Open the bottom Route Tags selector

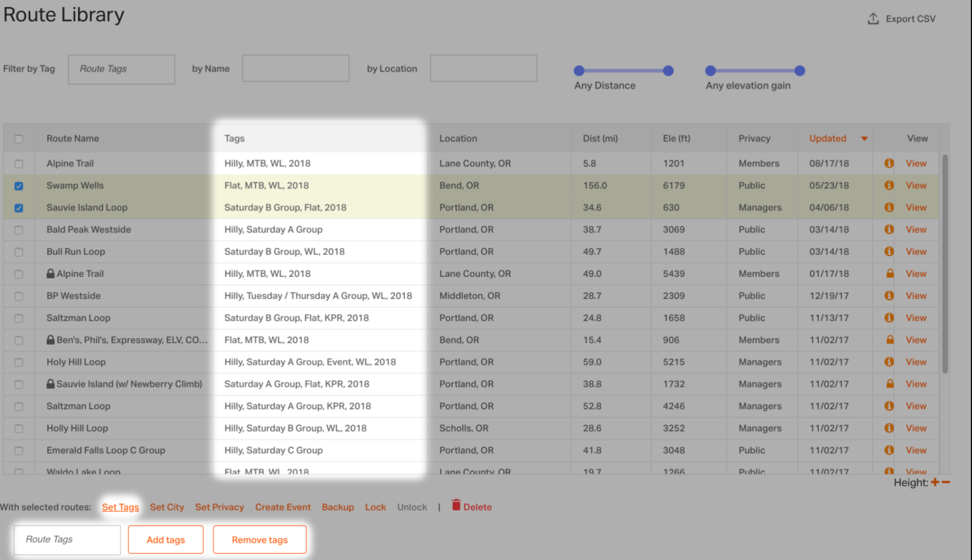coord(67,540)
